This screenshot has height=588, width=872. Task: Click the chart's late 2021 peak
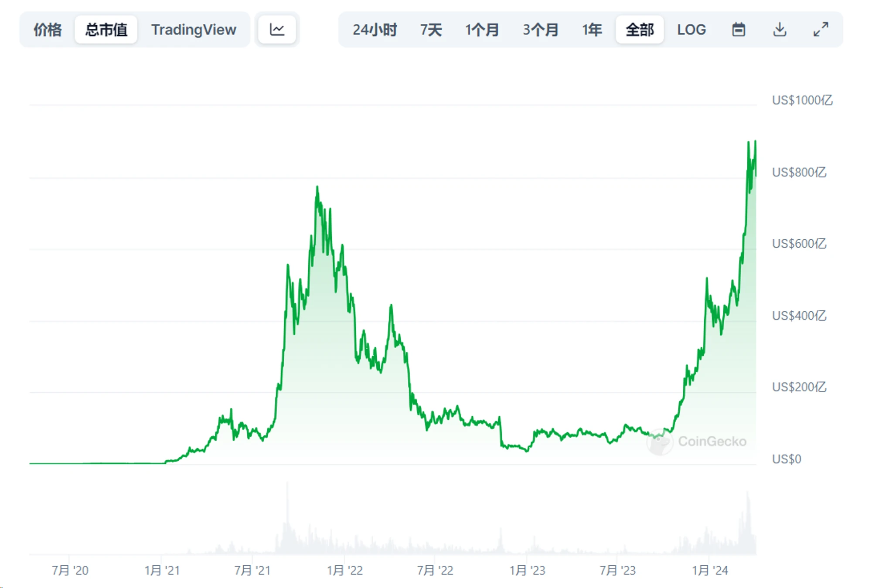[317, 187]
